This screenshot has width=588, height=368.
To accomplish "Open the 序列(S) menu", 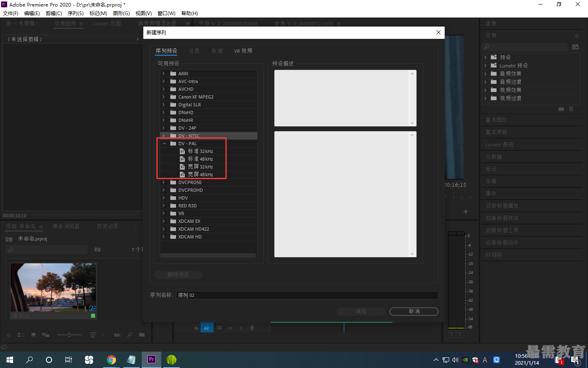I will tap(76, 13).
